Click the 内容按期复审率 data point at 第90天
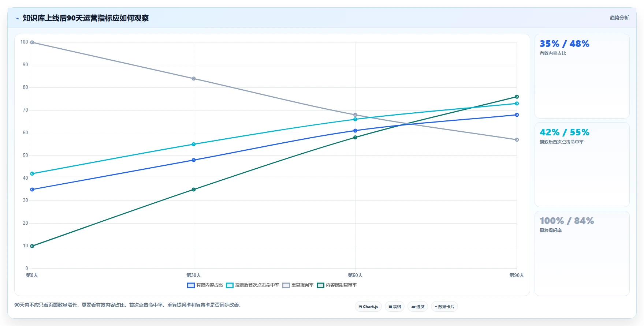 click(x=517, y=97)
